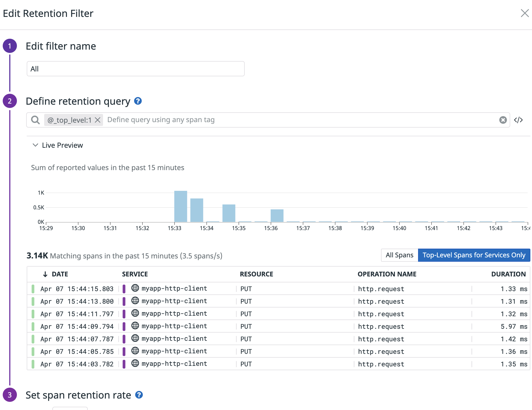Viewport: 532px width, 410px height.
Task: Click the Define retention query help icon
Action: pos(138,101)
